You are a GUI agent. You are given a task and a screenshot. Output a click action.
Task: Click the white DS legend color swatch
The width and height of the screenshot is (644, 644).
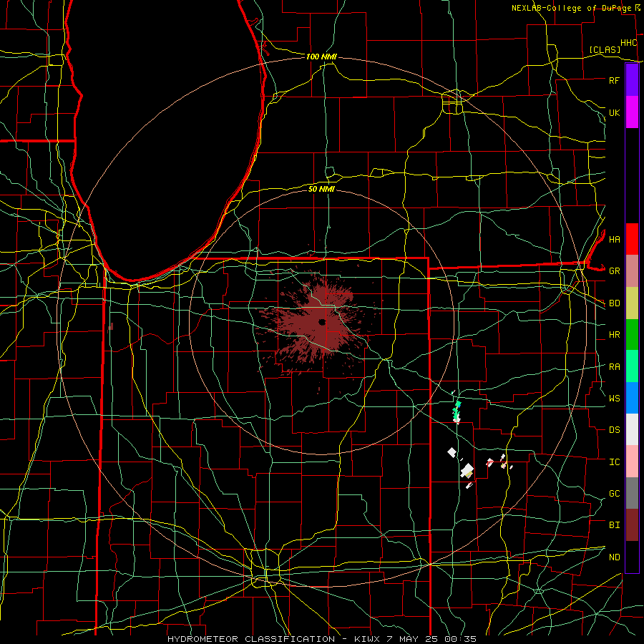[632, 429]
